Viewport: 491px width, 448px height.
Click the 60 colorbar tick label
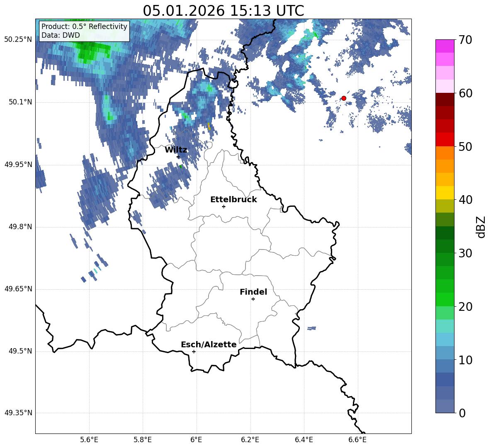465,93
